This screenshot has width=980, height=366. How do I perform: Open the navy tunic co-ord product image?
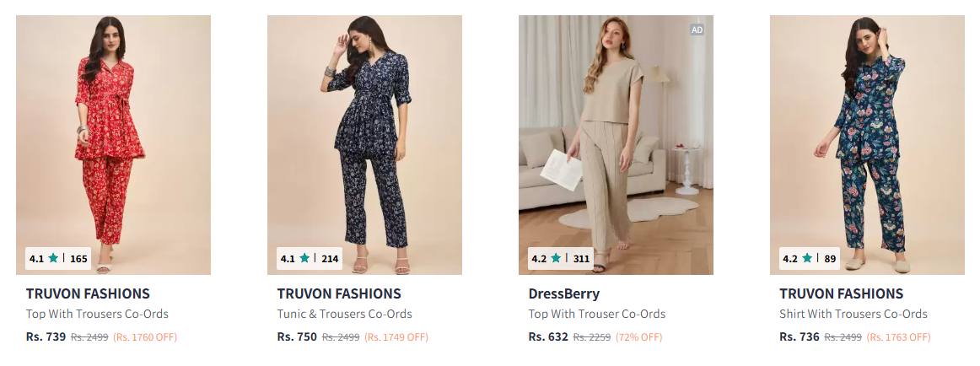point(364,135)
